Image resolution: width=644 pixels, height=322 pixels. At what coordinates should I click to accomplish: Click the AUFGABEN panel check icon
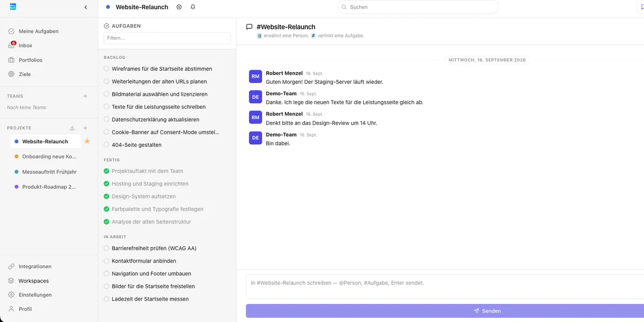point(107,26)
